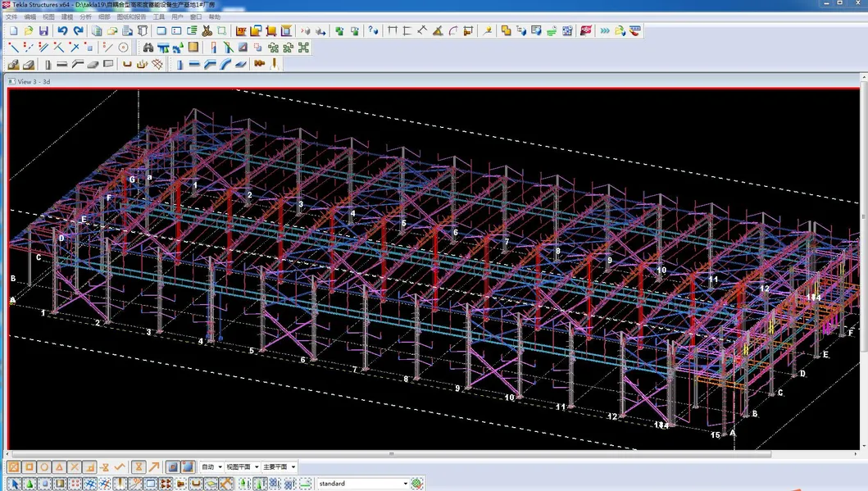Save the current model

point(43,30)
